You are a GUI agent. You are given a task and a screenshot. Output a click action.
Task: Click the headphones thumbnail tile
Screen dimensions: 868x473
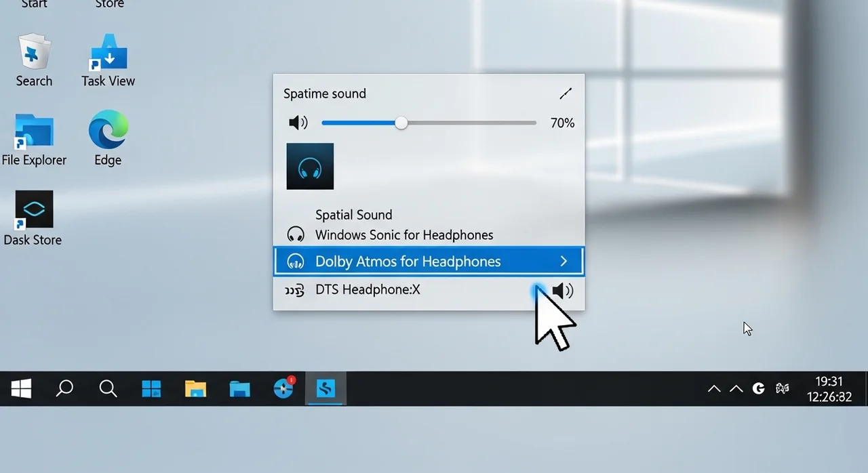[x=310, y=166]
